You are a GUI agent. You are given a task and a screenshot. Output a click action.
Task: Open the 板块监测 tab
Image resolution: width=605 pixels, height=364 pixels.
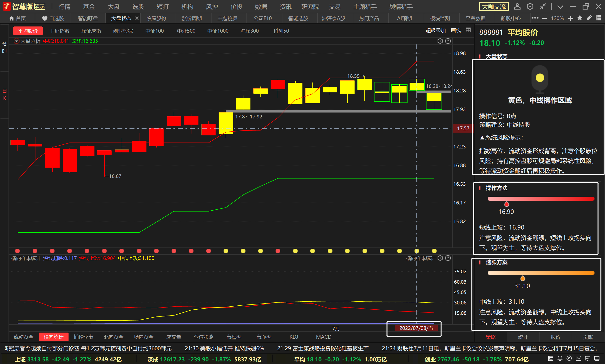440,18
